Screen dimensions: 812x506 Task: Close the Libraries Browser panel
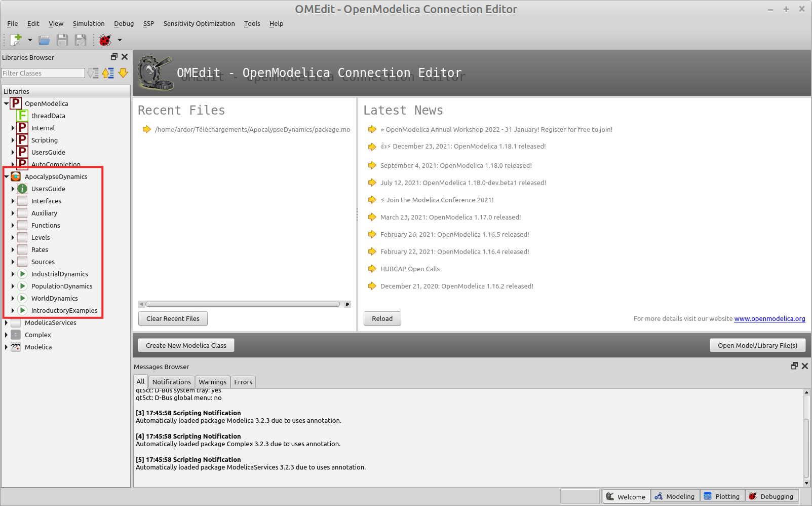[x=125, y=57]
